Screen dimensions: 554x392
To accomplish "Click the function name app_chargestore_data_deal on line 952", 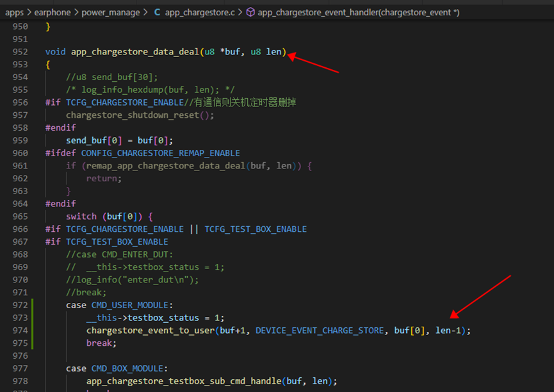I will point(135,52).
